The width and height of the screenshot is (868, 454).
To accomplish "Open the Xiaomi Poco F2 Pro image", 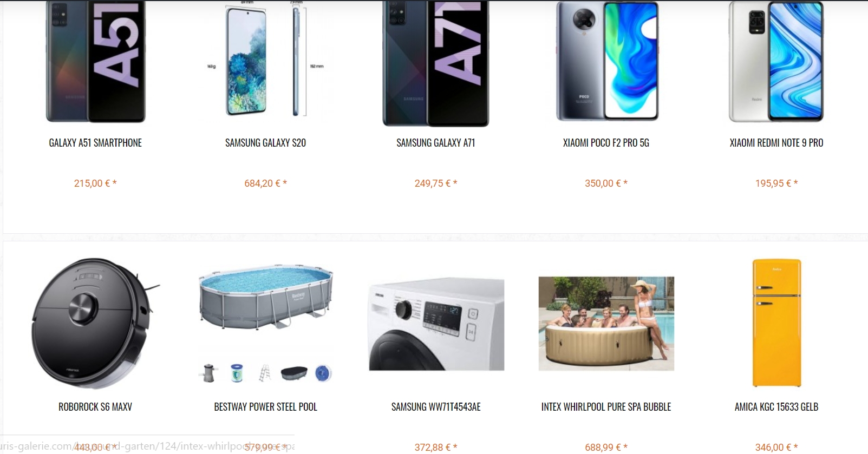I will point(606,61).
